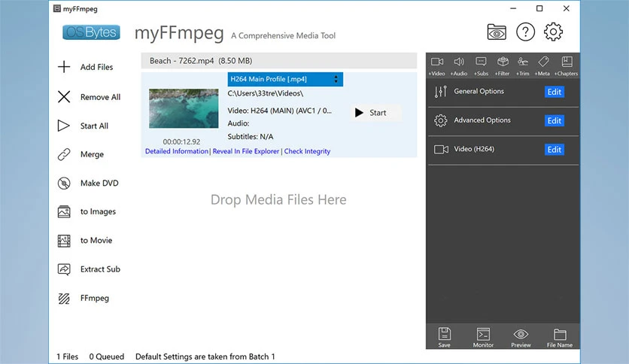Click the Merge label

point(92,154)
